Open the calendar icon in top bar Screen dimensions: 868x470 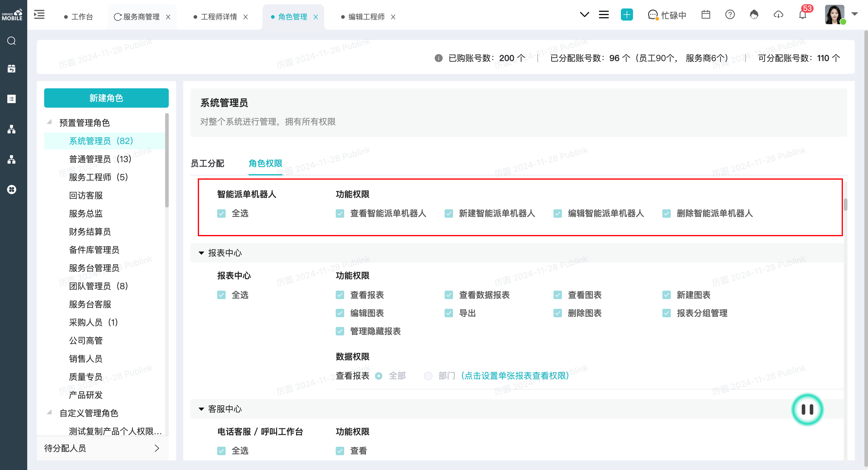[x=706, y=15]
